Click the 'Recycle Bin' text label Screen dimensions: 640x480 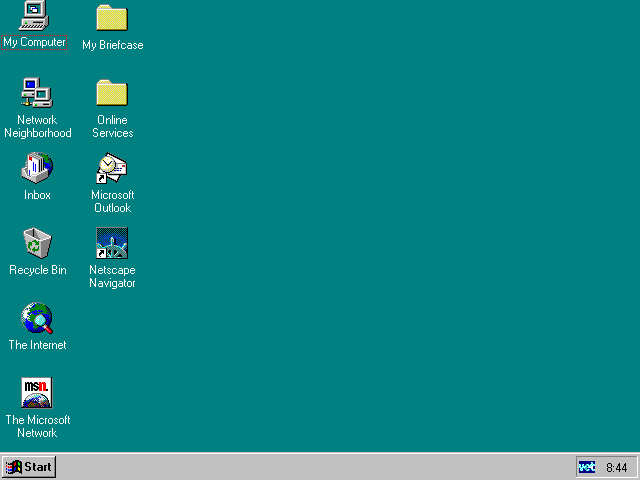pyautogui.click(x=38, y=270)
